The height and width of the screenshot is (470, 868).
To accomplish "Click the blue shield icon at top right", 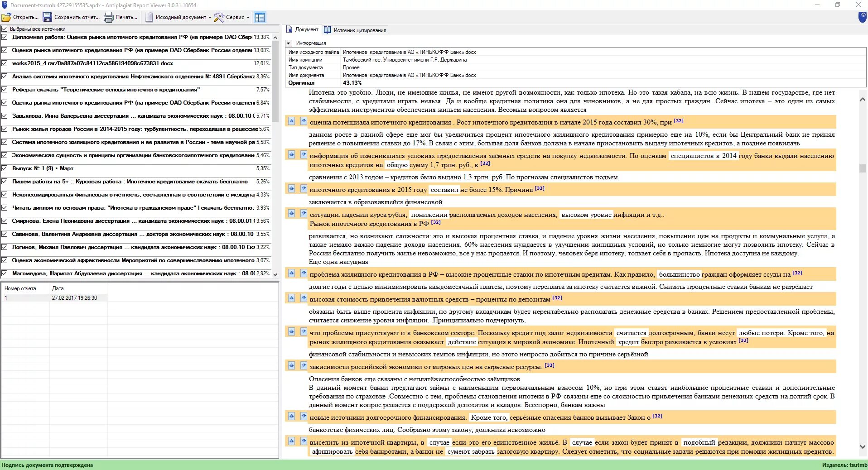I will point(863,17).
